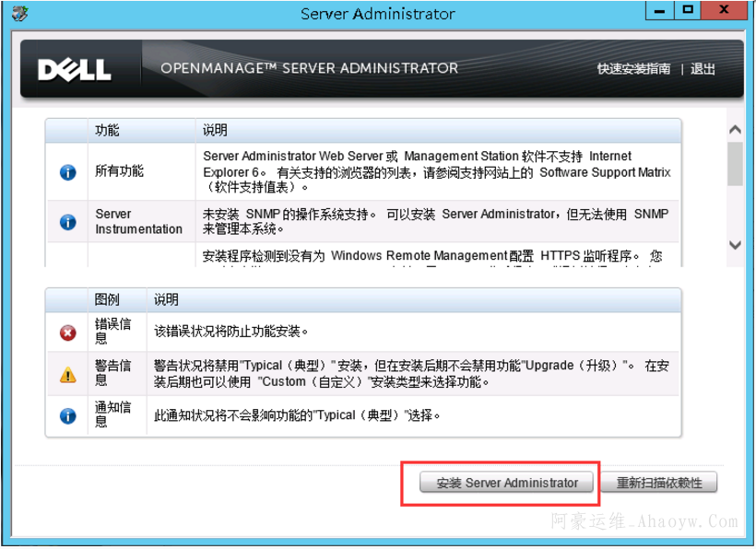This screenshot has width=756, height=549.
Task: Minimize the Server Administrator window
Action: (659, 10)
